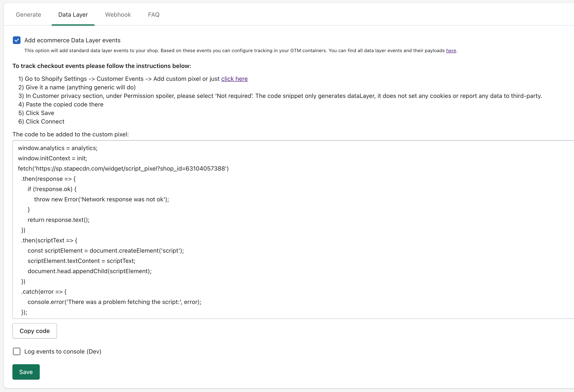574x392 pixels.
Task: Click the click here link for Customer Events
Action: click(235, 79)
